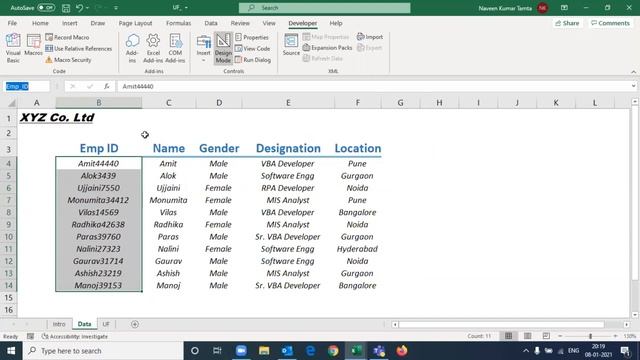
Task: Start Record Macro
Action: [67, 37]
